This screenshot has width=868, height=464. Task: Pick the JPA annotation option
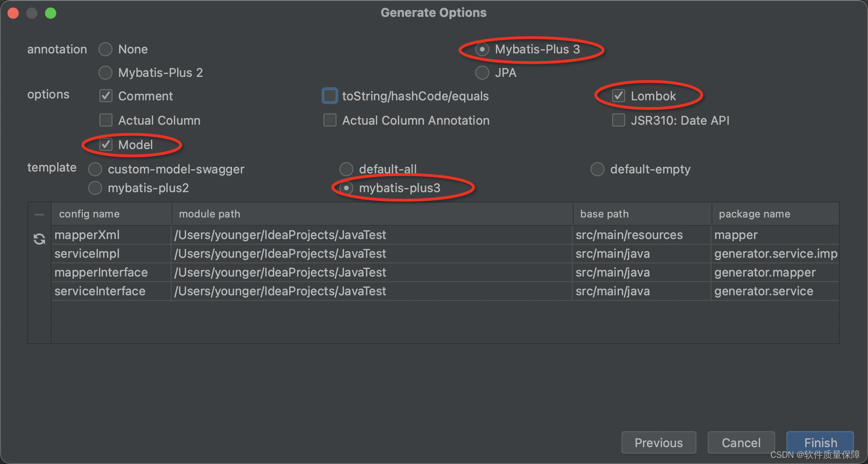[482, 73]
